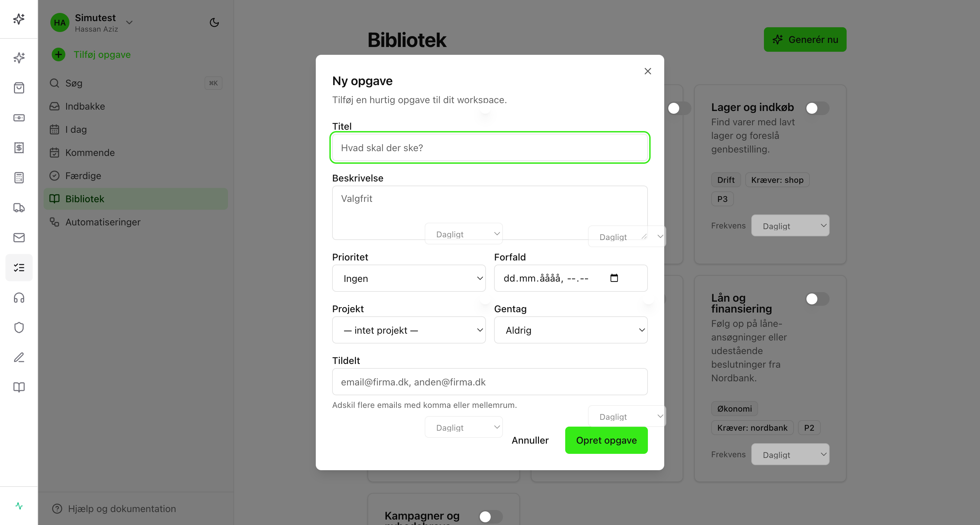Open the shield security icon in rail

(19, 328)
